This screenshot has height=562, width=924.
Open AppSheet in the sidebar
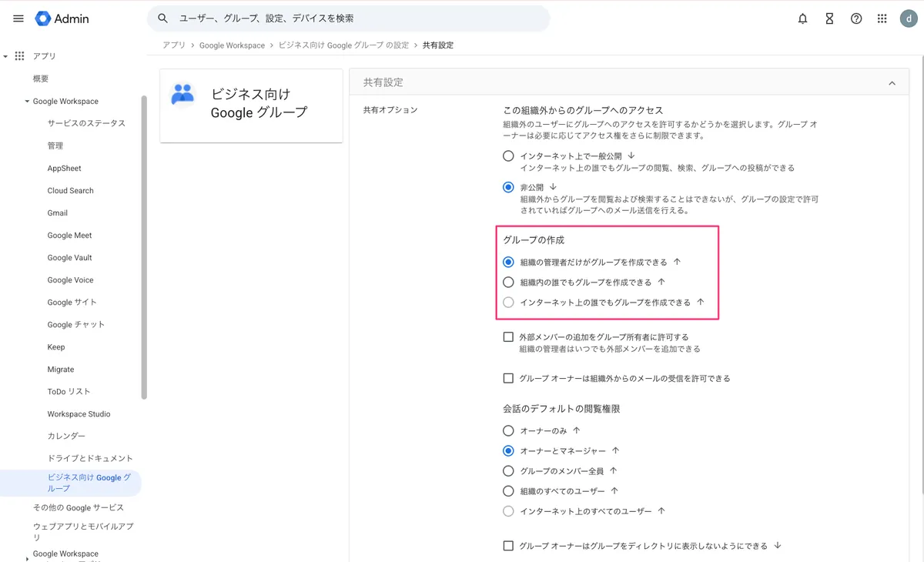point(64,168)
